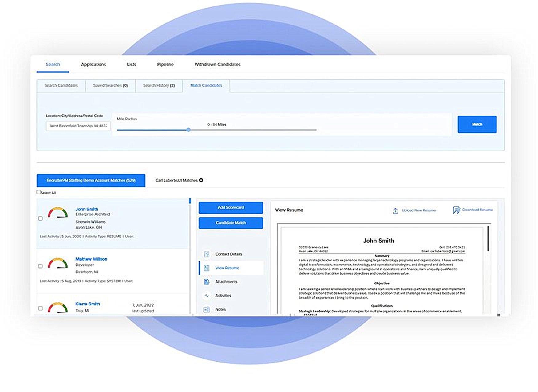Click the Download Resume link text
Screen dimensions: 538x392
[477, 210]
